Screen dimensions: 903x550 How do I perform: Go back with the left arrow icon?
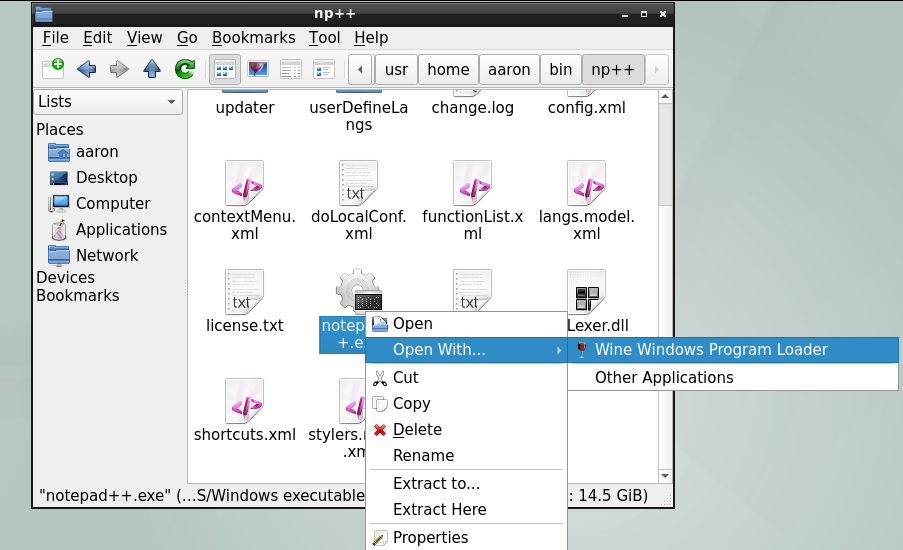[86, 69]
